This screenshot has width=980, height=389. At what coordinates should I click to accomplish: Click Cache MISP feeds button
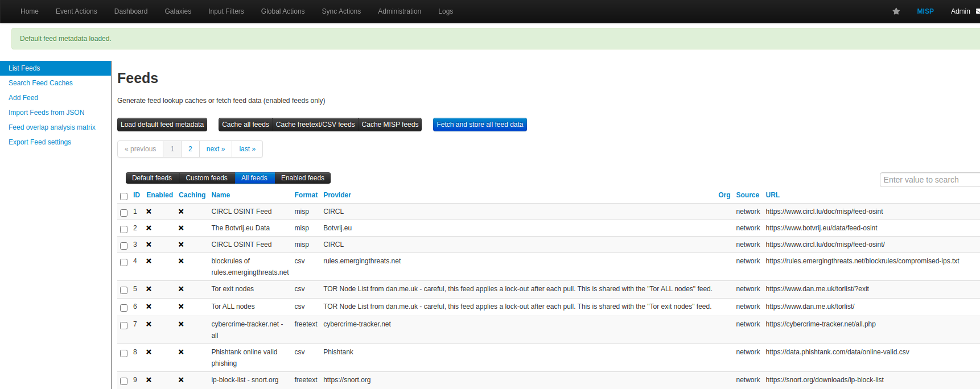click(390, 125)
